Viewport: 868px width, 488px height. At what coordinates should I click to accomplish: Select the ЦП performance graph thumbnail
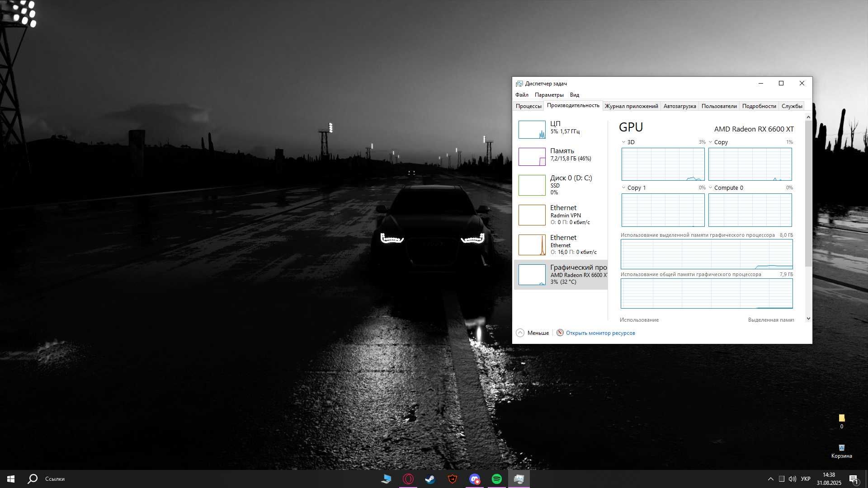(x=532, y=130)
